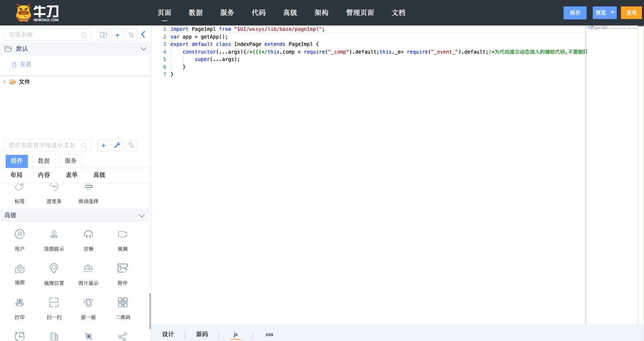Open the 架构 top menu

pyautogui.click(x=322, y=13)
